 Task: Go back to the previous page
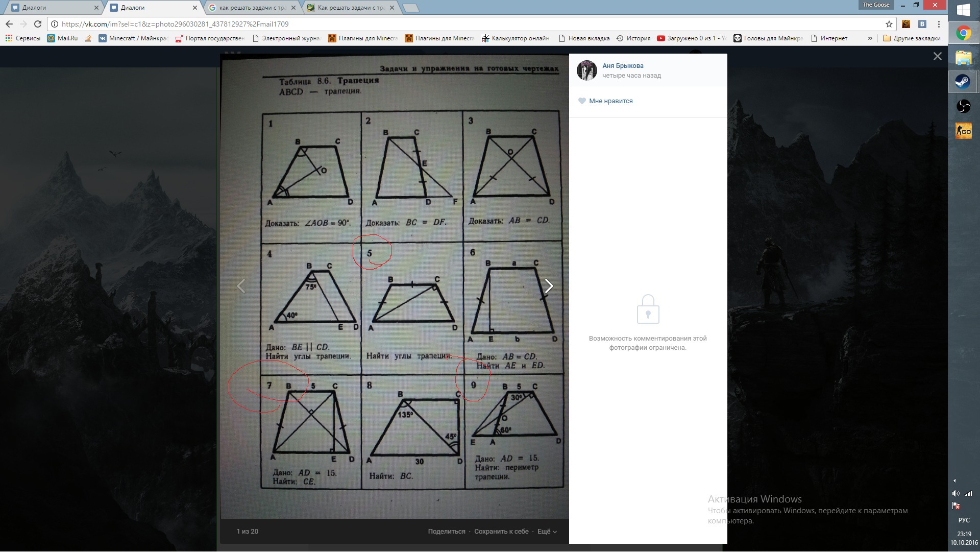coord(9,24)
